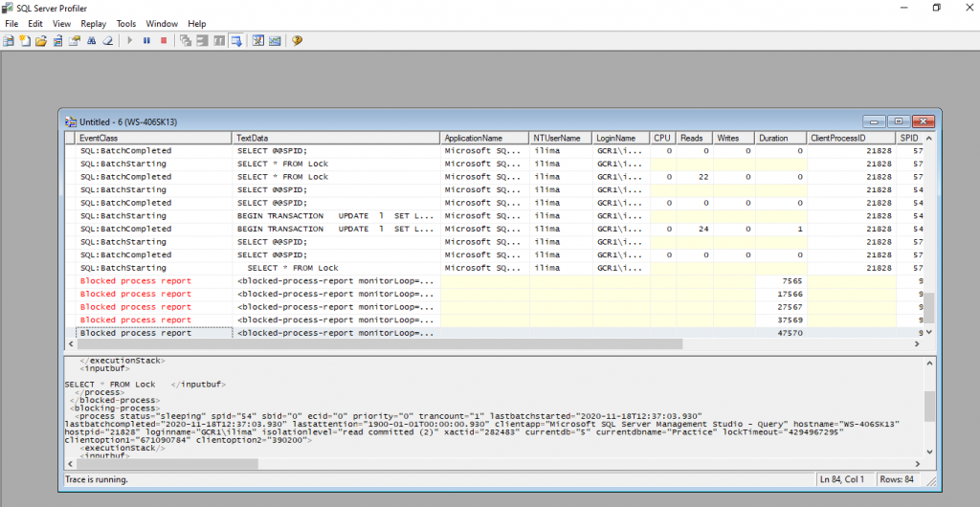Click the TextData column header
Image resolution: width=980 pixels, height=507 pixels.
337,138
